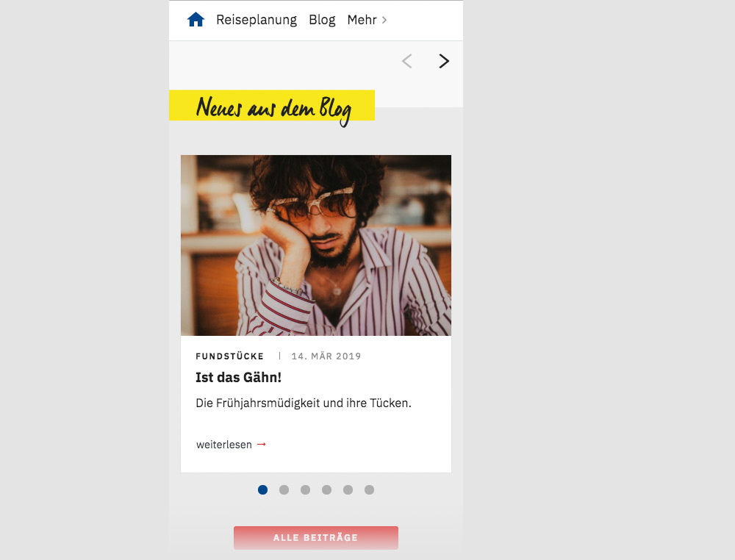Select the second carousel dot
The height and width of the screenshot is (560, 735).
tap(284, 489)
